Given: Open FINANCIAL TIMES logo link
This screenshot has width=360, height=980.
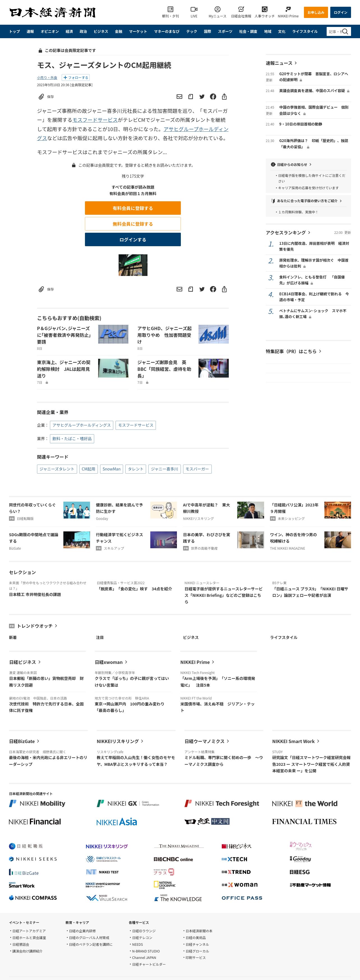Looking at the screenshot, I should click(304, 822).
